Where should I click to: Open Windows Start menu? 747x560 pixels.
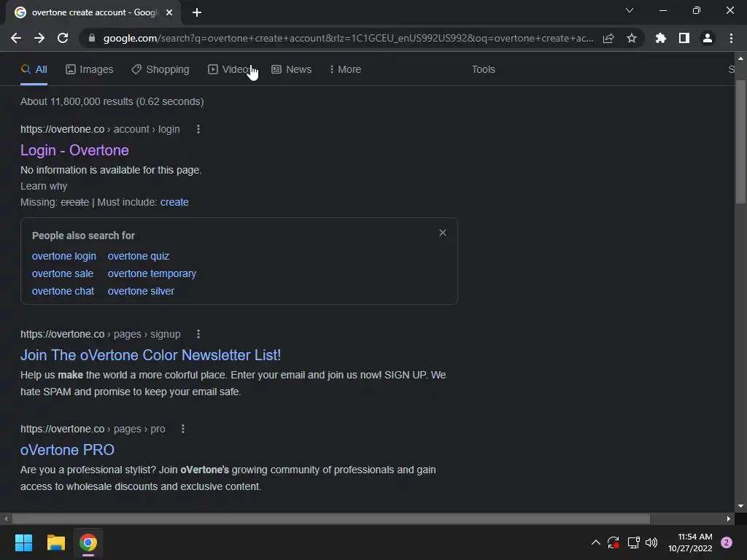click(23, 542)
